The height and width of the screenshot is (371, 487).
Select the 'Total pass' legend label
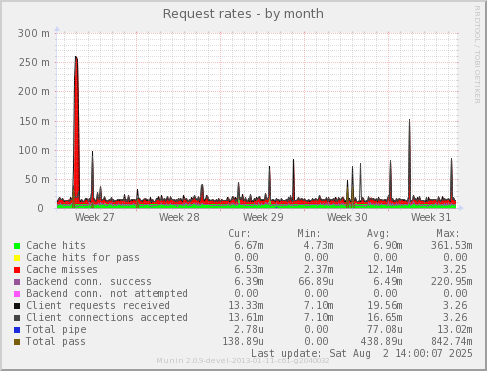click(56, 342)
